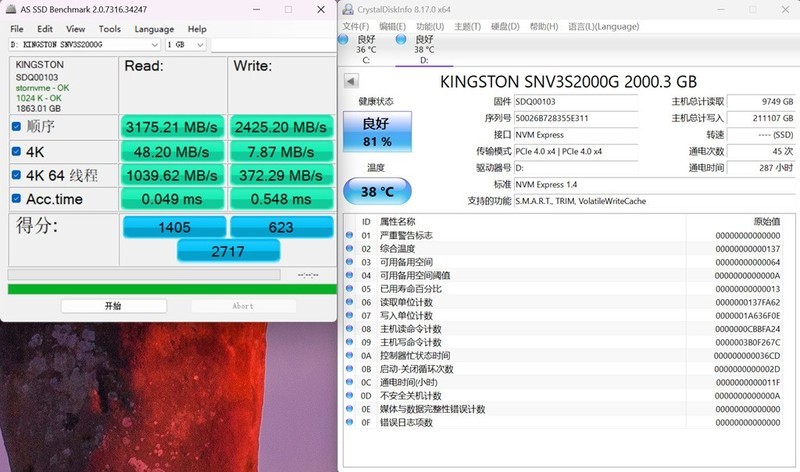Image resolution: width=800 pixels, height=472 pixels.
Task: Toggle the 4K test checkbox
Action: [x=16, y=152]
